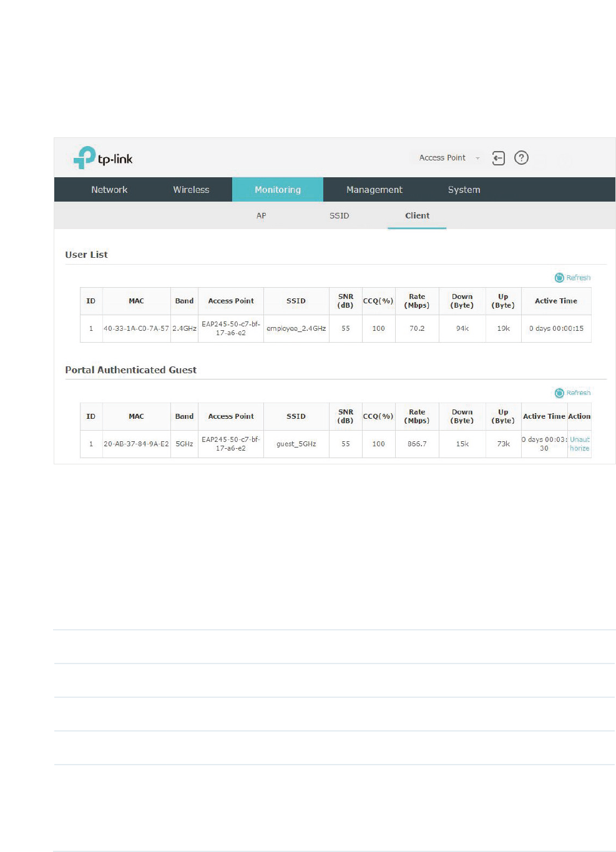
Task: Click the logout icon in header
Action: (x=498, y=158)
